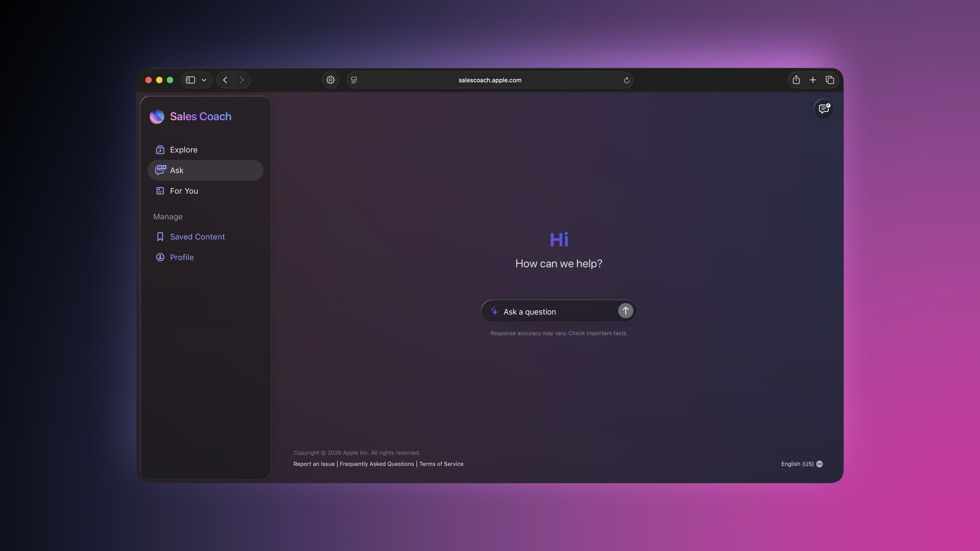
Task: Open Frequently Asked Questions link
Action: [377, 464]
